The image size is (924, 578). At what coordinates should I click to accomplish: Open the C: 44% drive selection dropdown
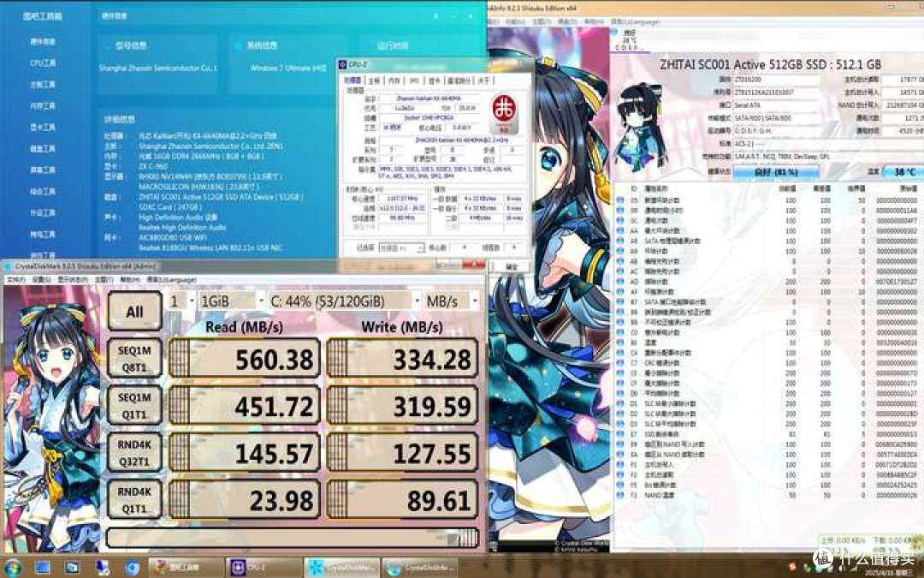point(344,301)
